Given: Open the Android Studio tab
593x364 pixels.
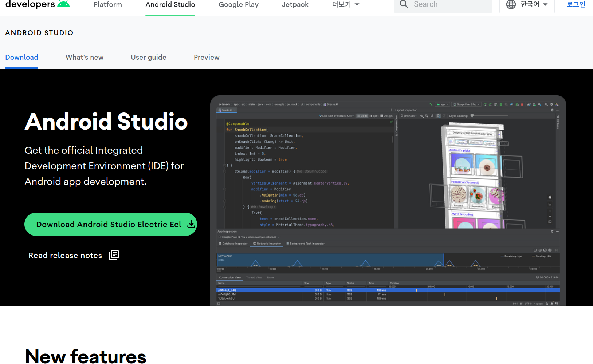Looking at the screenshot, I should click(170, 5).
